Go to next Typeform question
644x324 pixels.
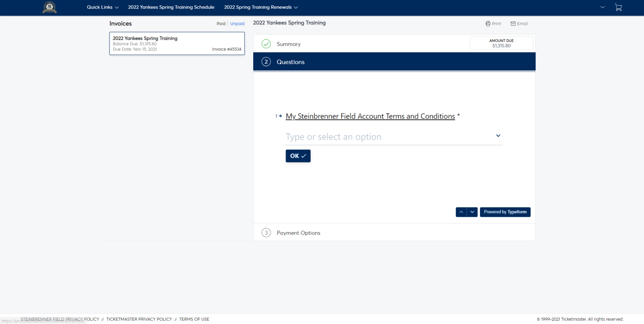pyautogui.click(x=472, y=212)
